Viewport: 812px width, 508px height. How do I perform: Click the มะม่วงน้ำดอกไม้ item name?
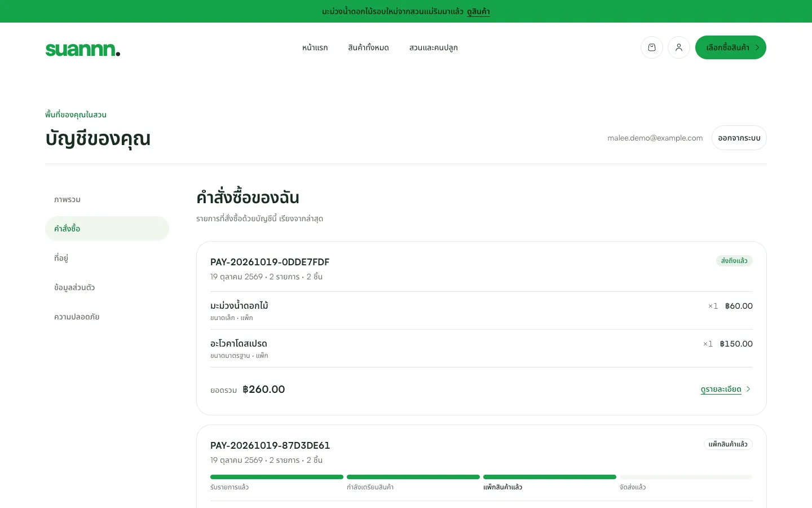(239, 305)
